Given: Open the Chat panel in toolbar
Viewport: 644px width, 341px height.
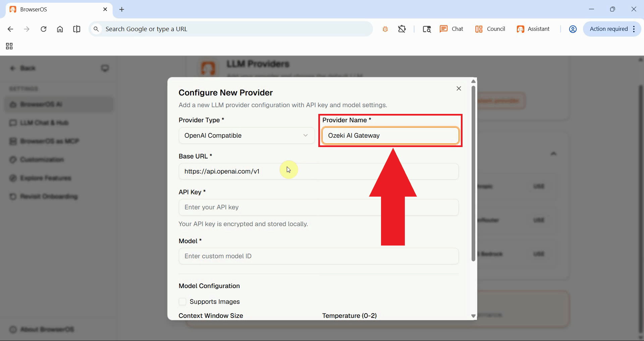Looking at the screenshot, I should 451,29.
